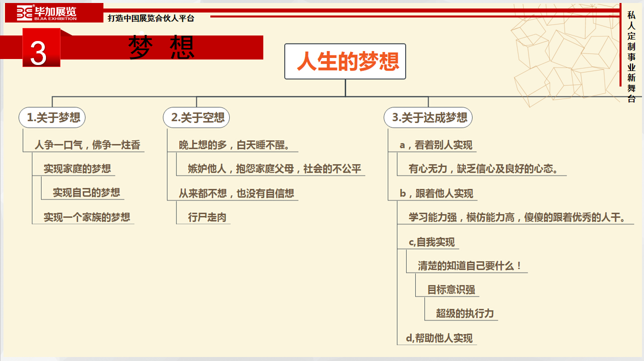Open the 1.关于梦想 branch node
This screenshot has height=361, width=644.
click(x=52, y=117)
